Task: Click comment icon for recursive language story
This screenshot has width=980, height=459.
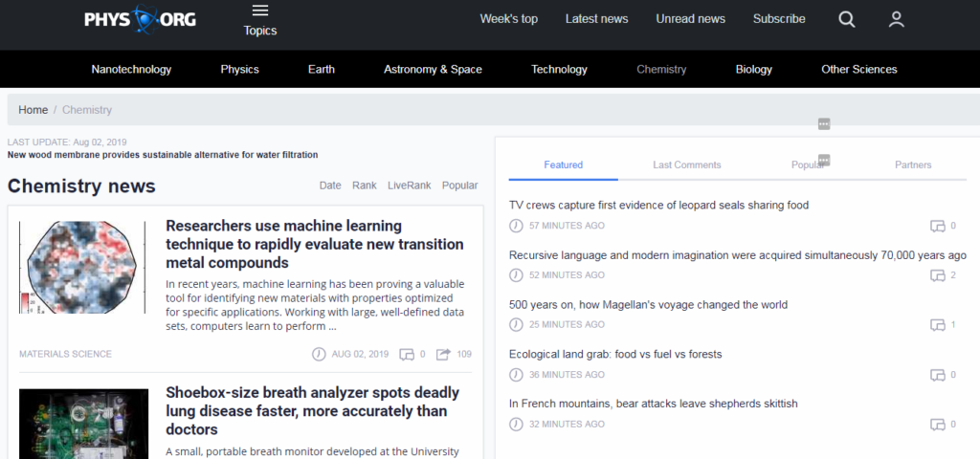Action: (937, 275)
